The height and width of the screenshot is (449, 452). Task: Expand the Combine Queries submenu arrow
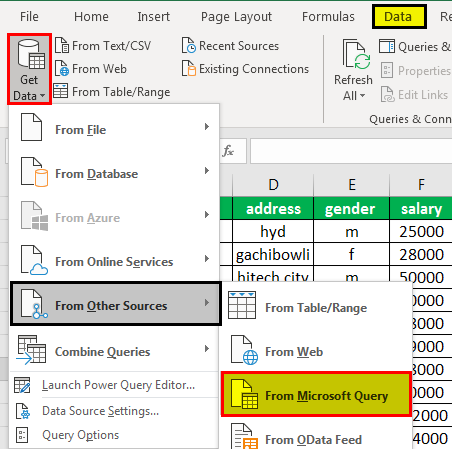pyautogui.click(x=207, y=349)
